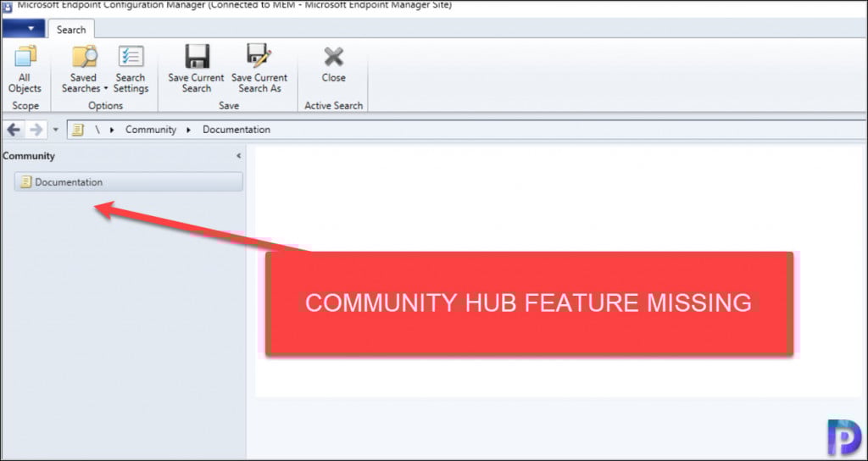The width and height of the screenshot is (868, 461).
Task: Collapse the Community navigation pane
Action: 238,156
